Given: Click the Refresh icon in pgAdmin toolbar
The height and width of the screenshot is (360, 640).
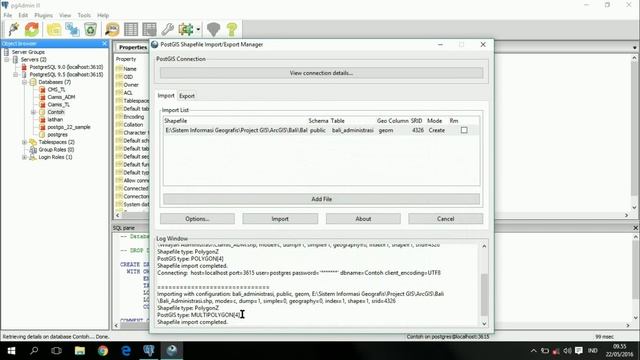Looking at the screenshot, I should [32, 29].
